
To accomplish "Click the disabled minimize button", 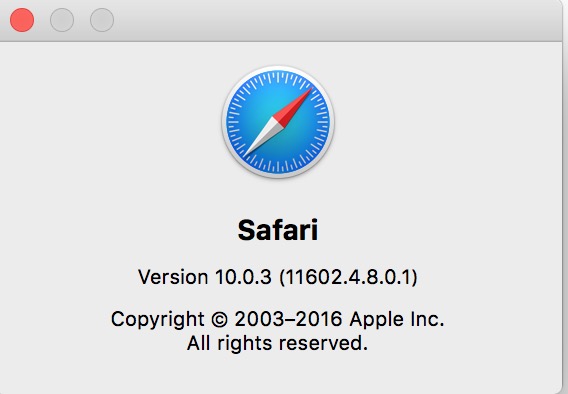I will click(62, 20).
